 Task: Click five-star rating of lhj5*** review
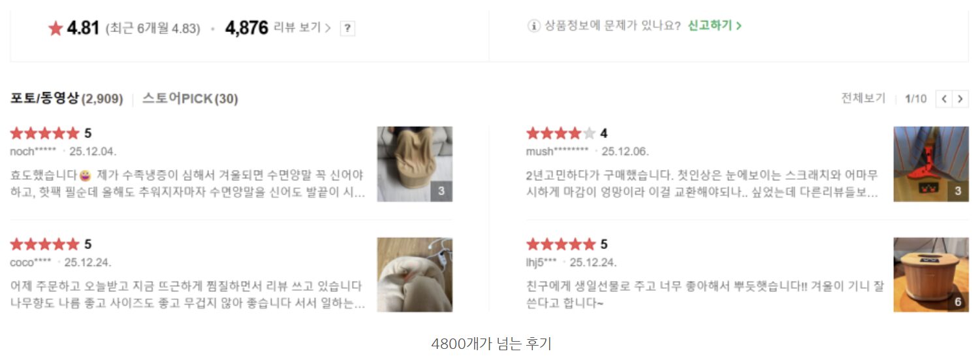[x=561, y=244]
